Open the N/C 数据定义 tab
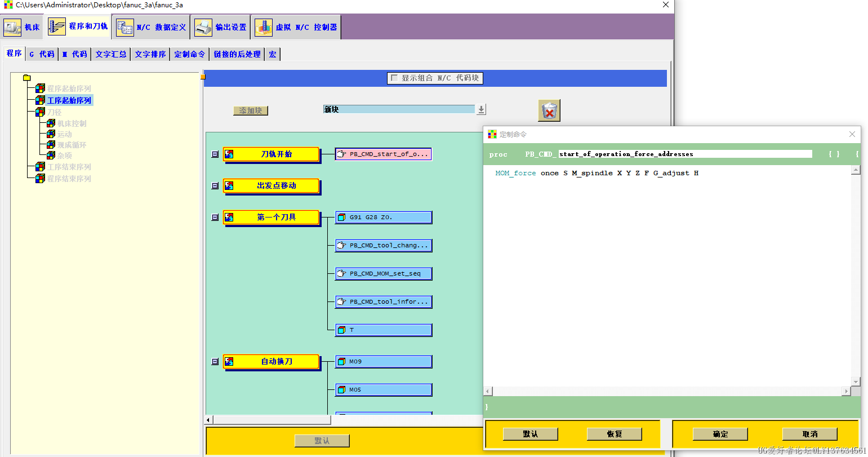This screenshot has width=868, height=457. coord(151,27)
